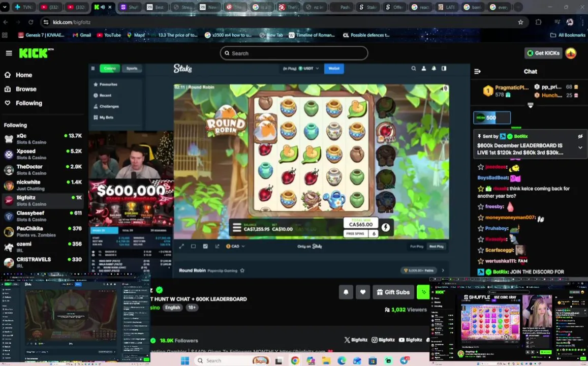
Task: Open the Windows Start menu
Action: pyautogui.click(x=185, y=361)
